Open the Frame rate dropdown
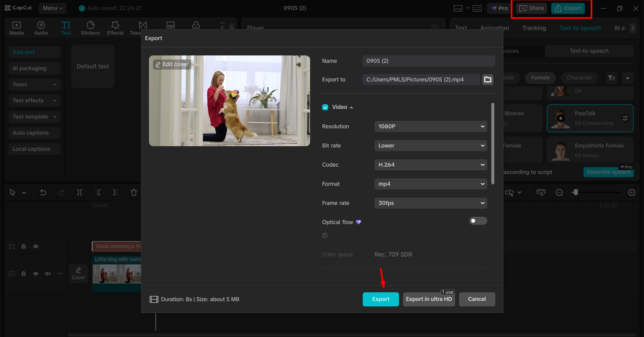 point(431,203)
